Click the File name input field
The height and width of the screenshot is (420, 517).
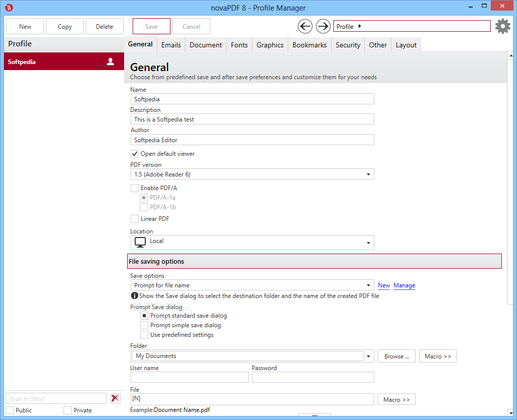tap(252, 399)
